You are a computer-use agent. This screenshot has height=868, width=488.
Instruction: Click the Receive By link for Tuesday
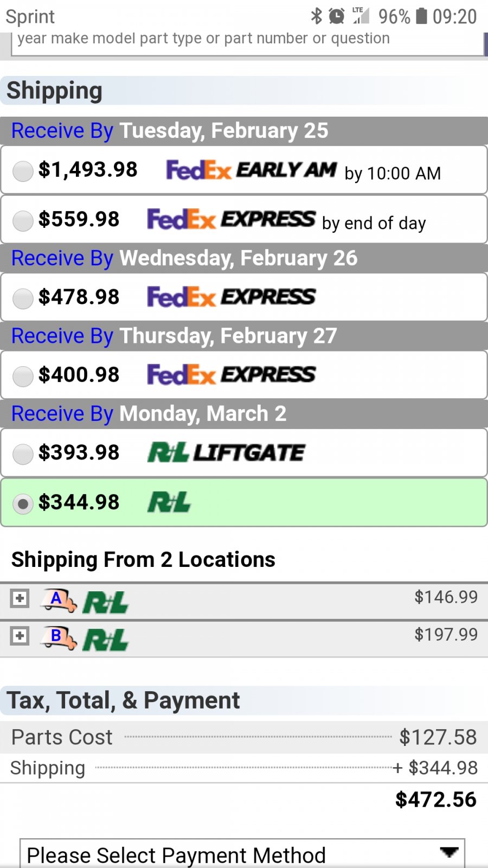(x=62, y=131)
